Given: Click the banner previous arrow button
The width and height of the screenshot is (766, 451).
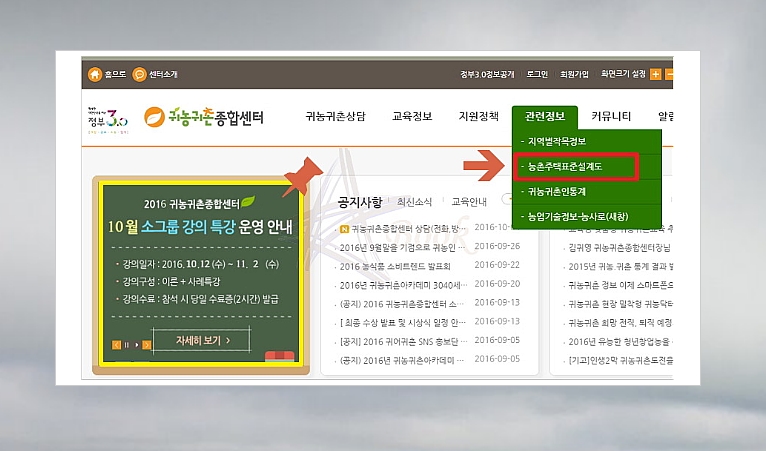Looking at the screenshot, I should coord(116,345).
